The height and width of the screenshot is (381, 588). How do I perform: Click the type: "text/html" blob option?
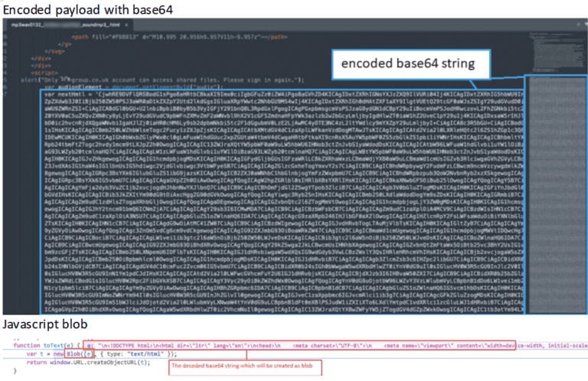[x=136, y=353]
